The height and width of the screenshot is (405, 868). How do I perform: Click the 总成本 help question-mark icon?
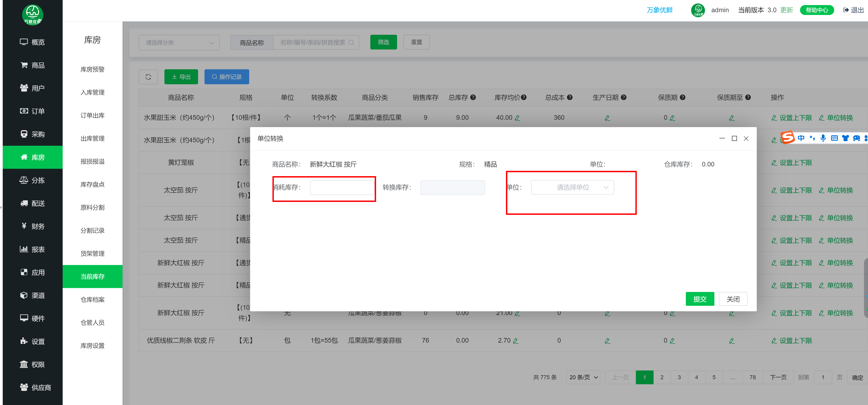coord(570,97)
